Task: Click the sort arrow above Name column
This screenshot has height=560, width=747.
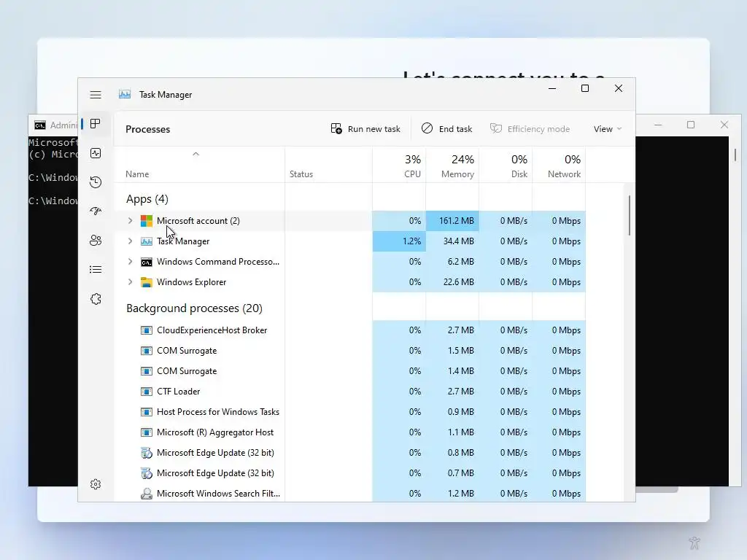Action: point(196,154)
